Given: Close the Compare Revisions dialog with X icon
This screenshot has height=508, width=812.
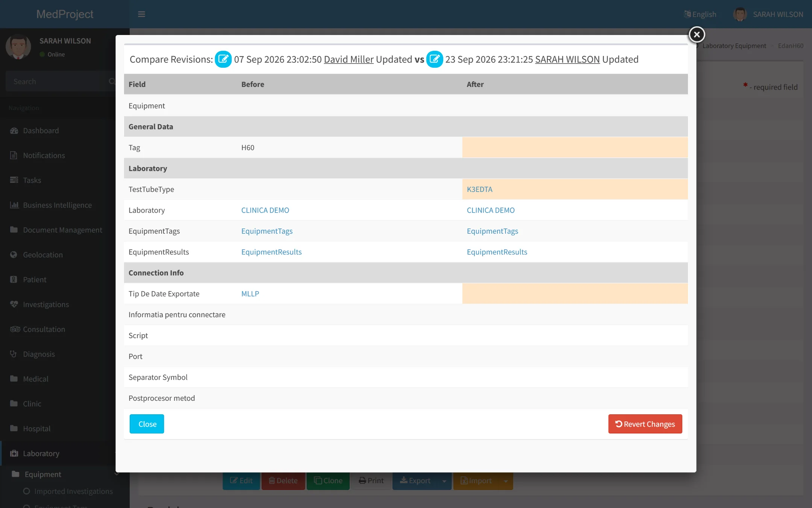Looking at the screenshot, I should pos(697,35).
